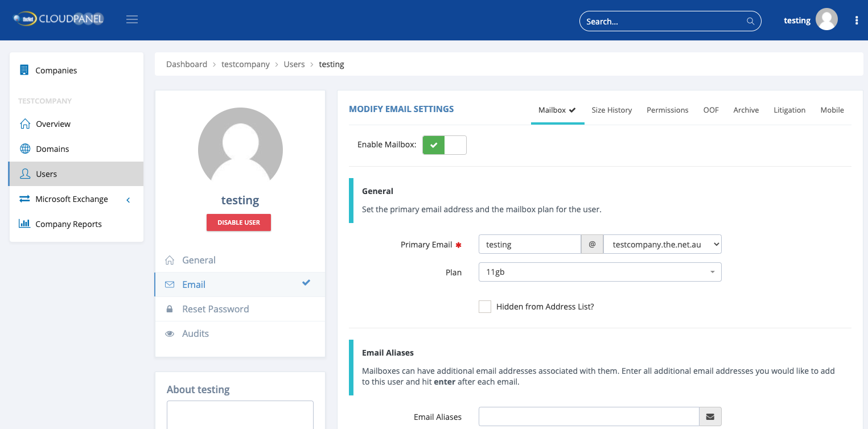
Task: Select the Users icon in the sidebar
Action: pos(25,174)
